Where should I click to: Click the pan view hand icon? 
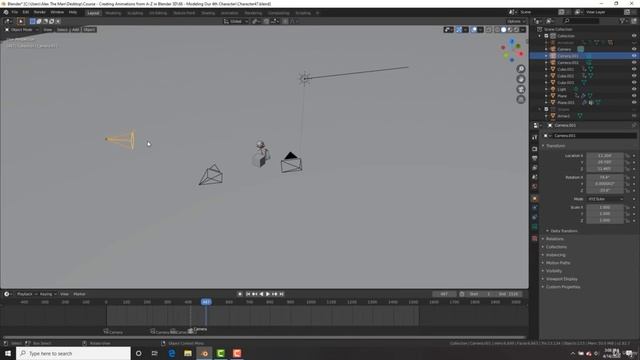click(521, 79)
